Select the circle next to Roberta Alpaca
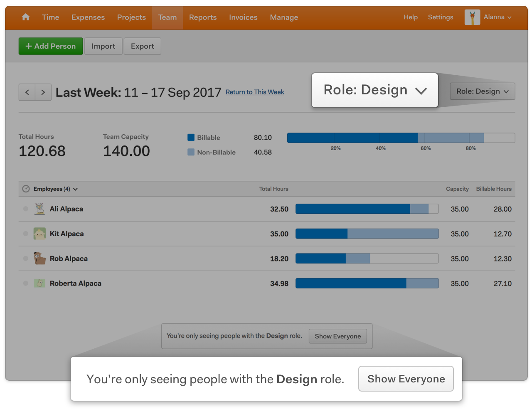The height and width of the screenshot is (419, 532). 25,283
